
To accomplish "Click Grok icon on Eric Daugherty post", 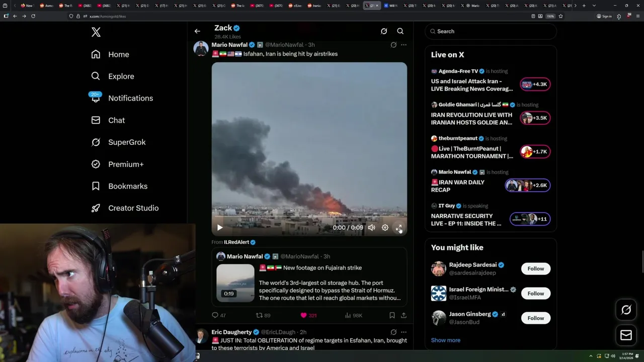I will pos(393,332).
